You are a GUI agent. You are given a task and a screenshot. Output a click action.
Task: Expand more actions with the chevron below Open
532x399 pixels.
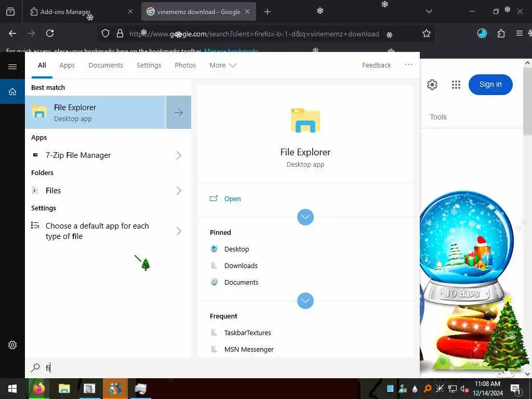point(305,217)
